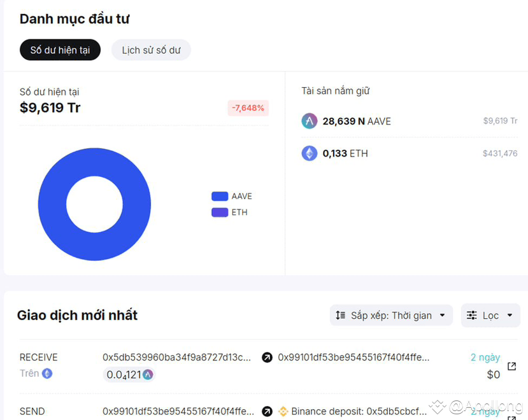Expand the Lọc dropdown

[490, 315]
